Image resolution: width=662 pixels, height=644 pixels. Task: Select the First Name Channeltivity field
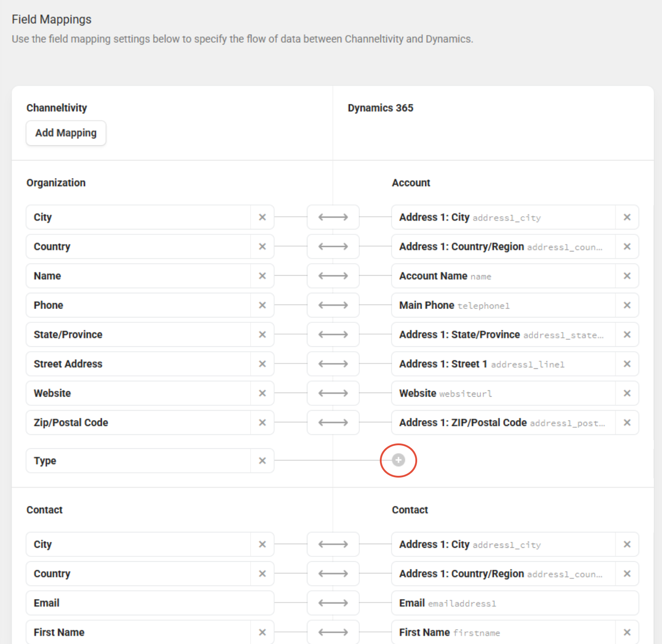[139, 632]
